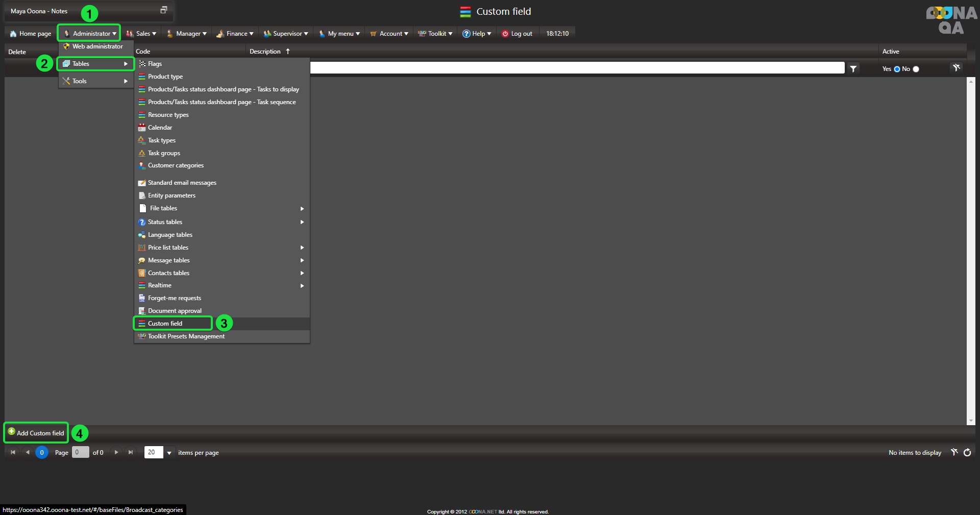Select the Yes radio button for Active
This screenshot has height=515, width=980.
(897, 69)
